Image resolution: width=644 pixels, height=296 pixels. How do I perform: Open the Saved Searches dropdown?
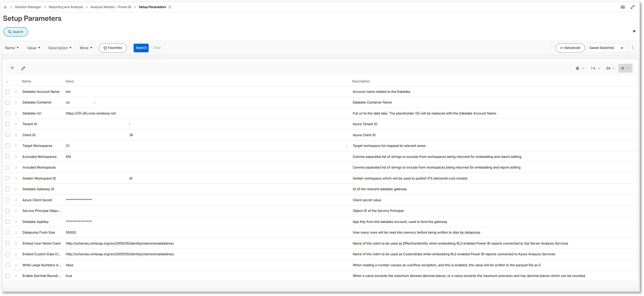[x=606, y=48]
